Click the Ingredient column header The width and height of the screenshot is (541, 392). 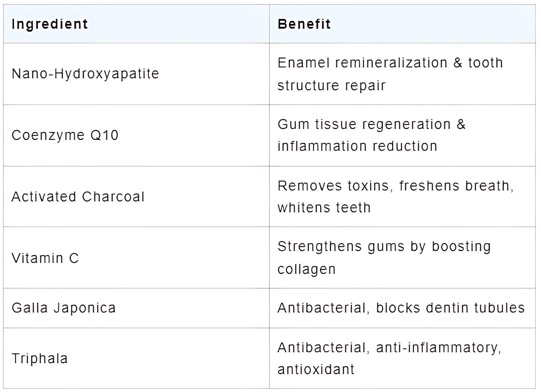coord(50,24)
